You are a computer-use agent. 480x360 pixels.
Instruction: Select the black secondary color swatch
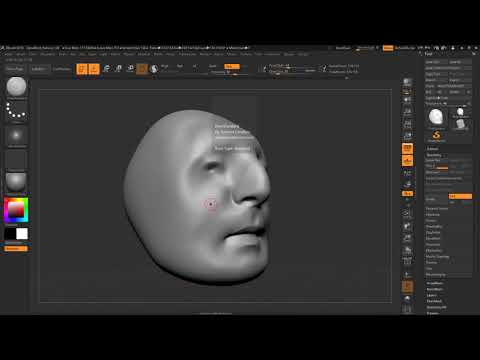(x=10, y=234)
